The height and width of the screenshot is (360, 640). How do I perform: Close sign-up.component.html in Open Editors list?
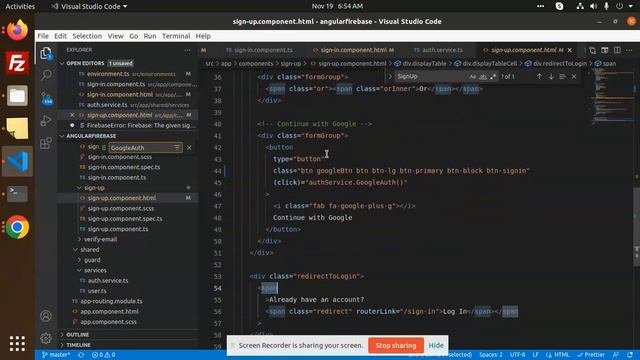click(72, 115)
